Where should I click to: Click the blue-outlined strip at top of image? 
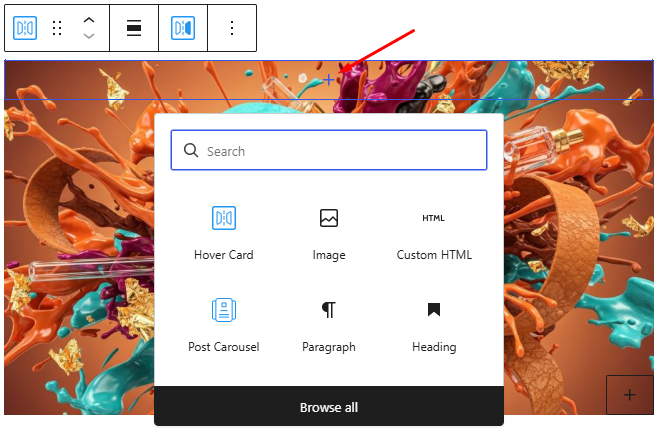point(150,80)
